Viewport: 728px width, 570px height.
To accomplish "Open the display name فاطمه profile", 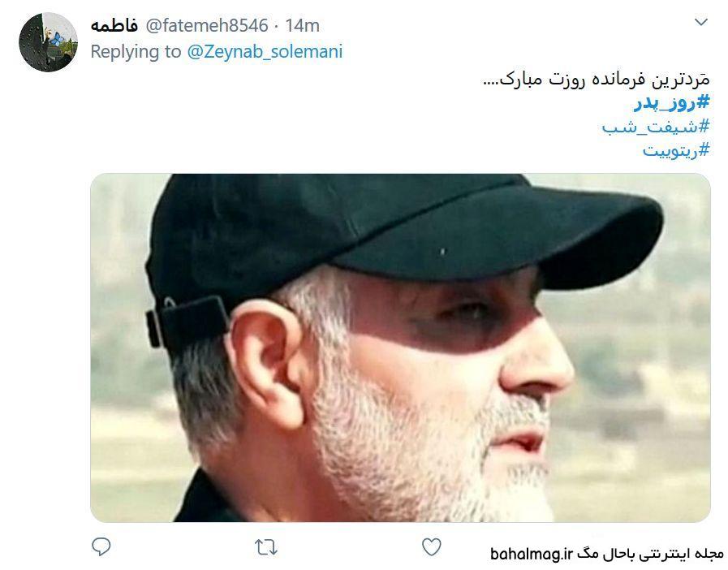I will pos(114,25).
